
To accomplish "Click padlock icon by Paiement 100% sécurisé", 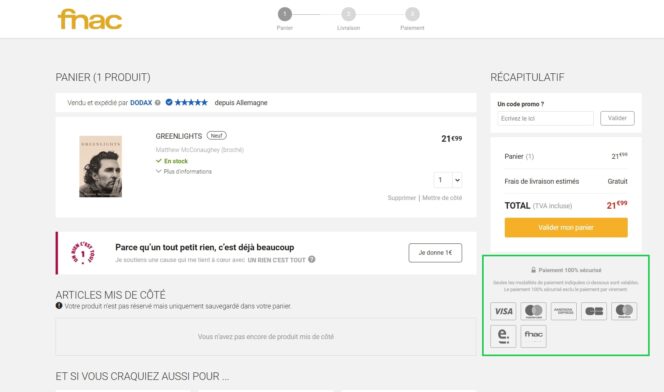I will click(x=534, y=270).
